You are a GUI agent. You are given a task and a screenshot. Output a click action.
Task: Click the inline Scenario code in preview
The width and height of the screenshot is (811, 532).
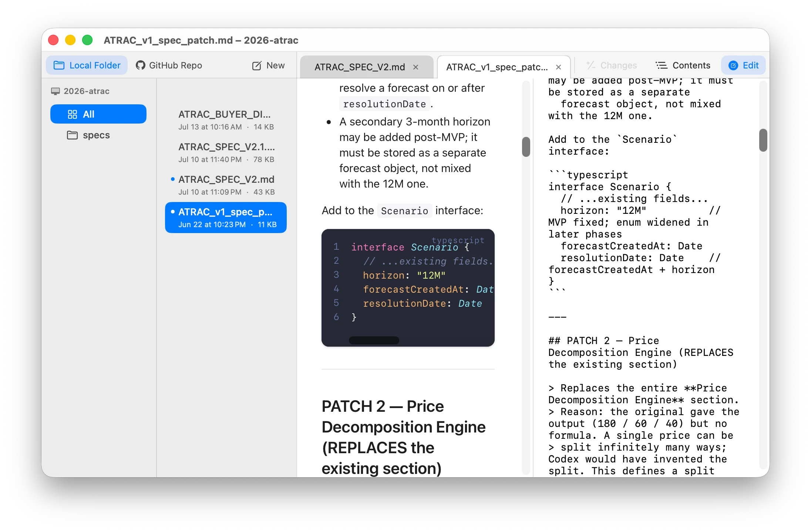pyautogui.click(x=404, y=211)
